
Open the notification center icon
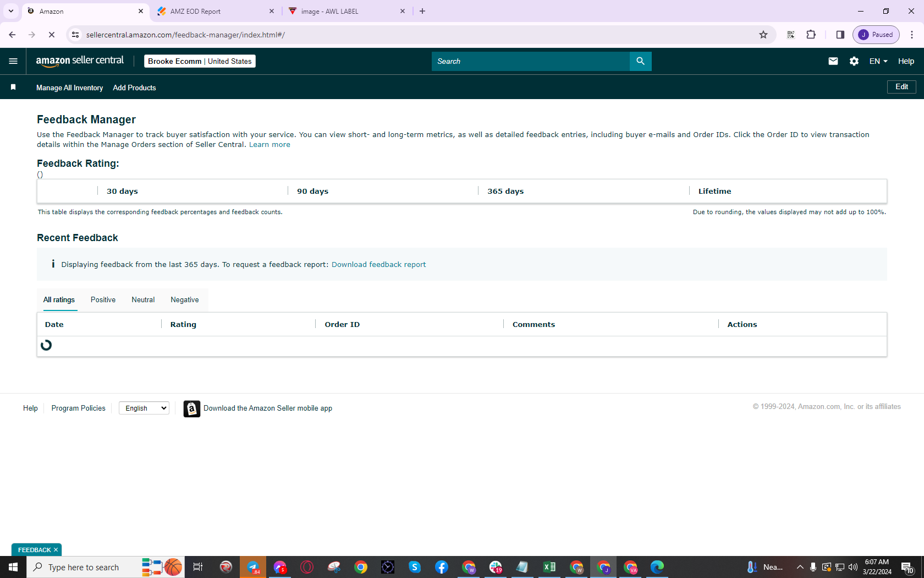pos(908,567)
